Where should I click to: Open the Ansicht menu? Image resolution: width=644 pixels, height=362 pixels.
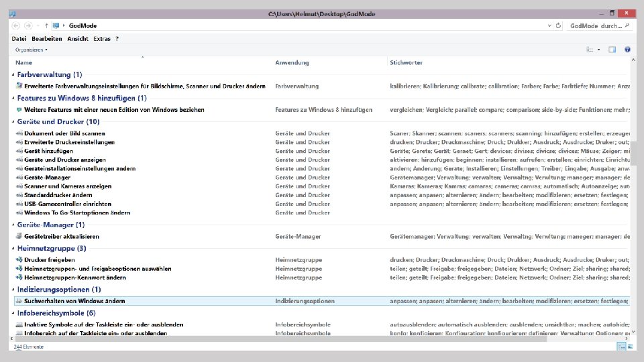78,39
